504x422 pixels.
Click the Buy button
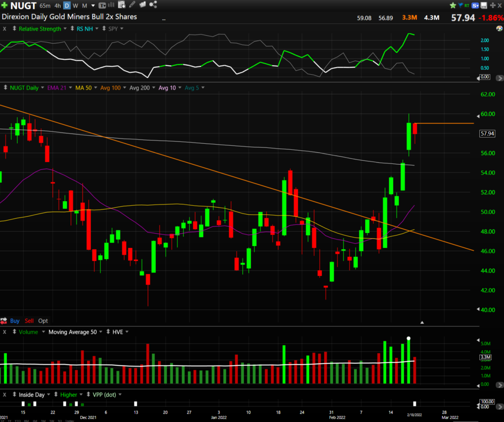(x=15, y=321)
